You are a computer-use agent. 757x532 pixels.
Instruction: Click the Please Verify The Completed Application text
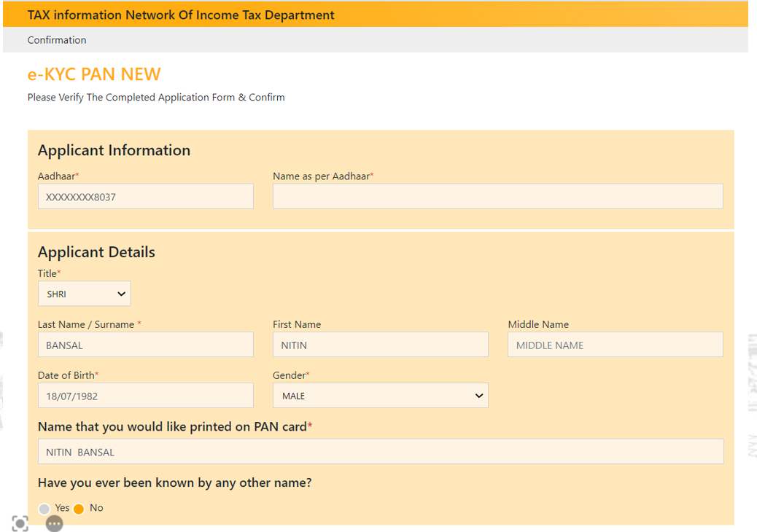click(x=156, y=98)
